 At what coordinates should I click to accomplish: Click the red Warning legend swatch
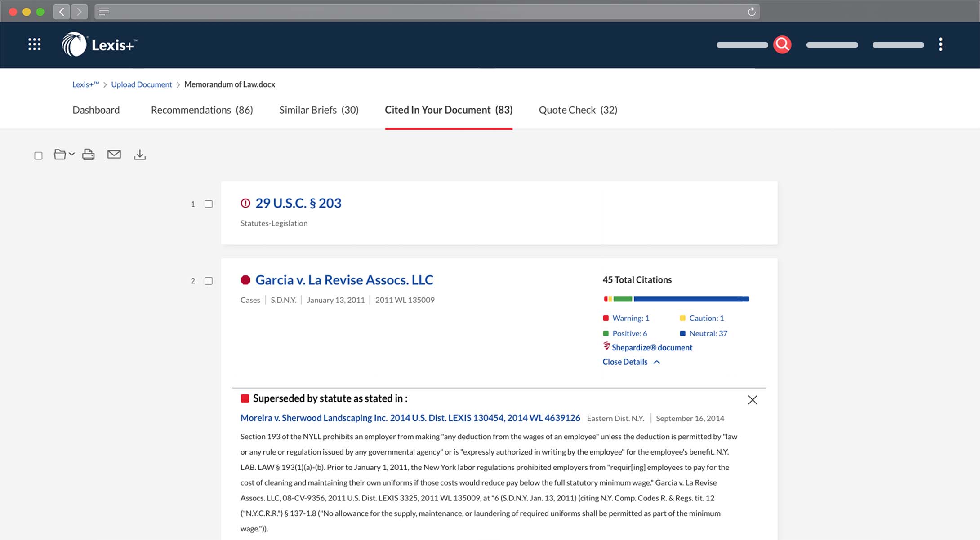coord(606,318)
